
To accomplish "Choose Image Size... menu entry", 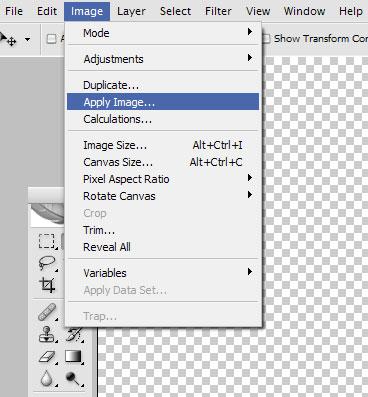I will [163, 145].
